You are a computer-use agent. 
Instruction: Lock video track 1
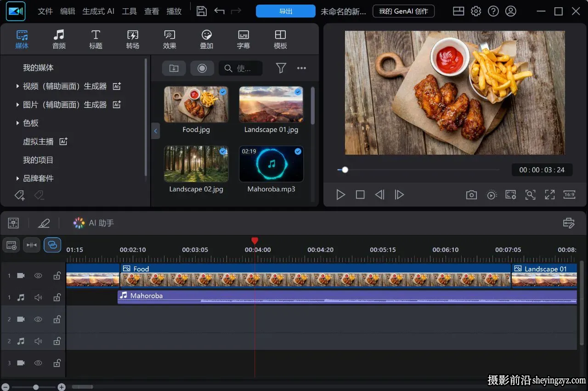[57, 276]
